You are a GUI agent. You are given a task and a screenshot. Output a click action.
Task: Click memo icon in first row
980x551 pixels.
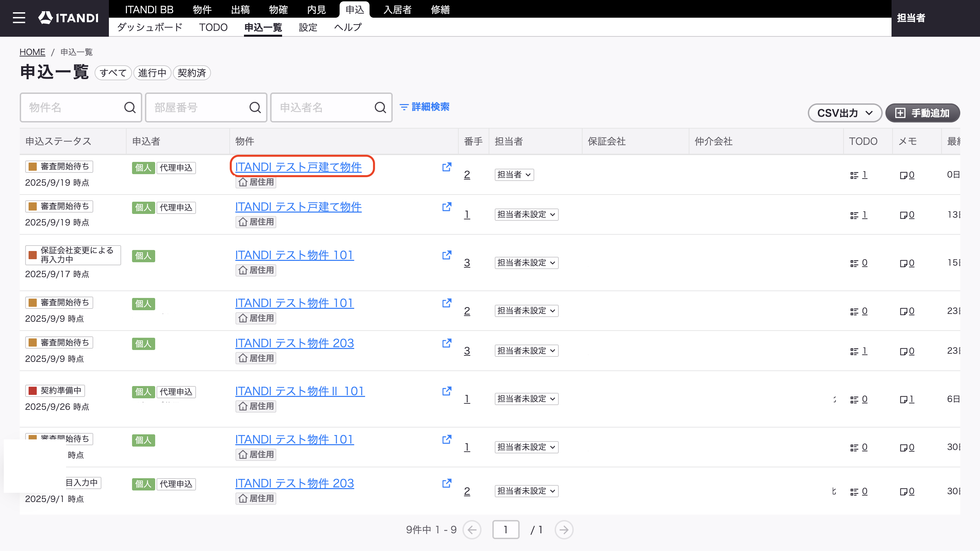click(x=903, y=175)
